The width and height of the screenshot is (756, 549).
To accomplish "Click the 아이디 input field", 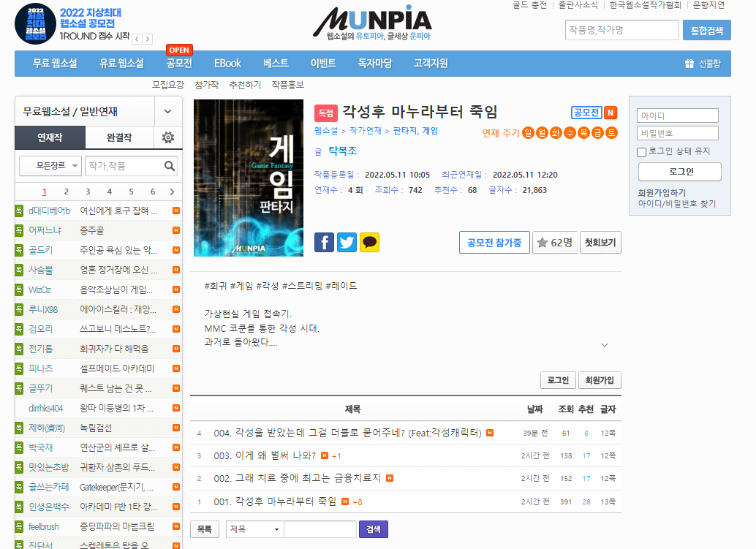I will (678, 116).
